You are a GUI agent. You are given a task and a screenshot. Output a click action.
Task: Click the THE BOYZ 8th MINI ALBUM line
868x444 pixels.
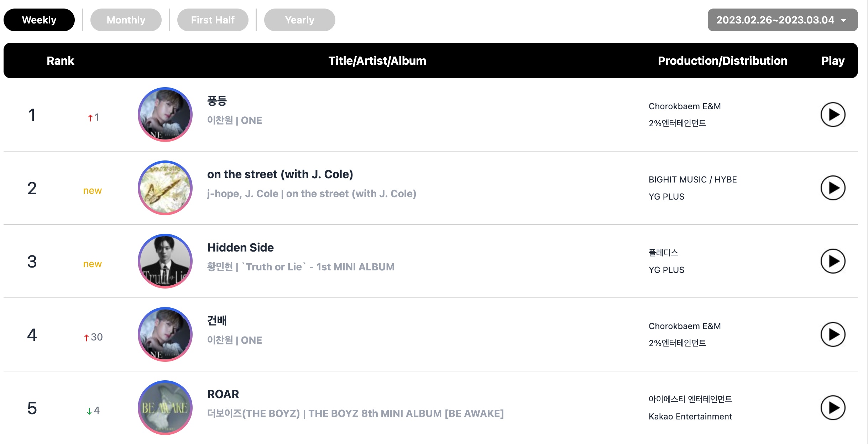point(355,413)
